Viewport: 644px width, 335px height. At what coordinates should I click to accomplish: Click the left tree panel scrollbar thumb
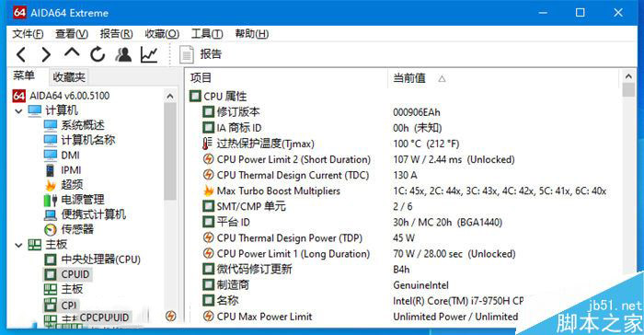[170, 151]
